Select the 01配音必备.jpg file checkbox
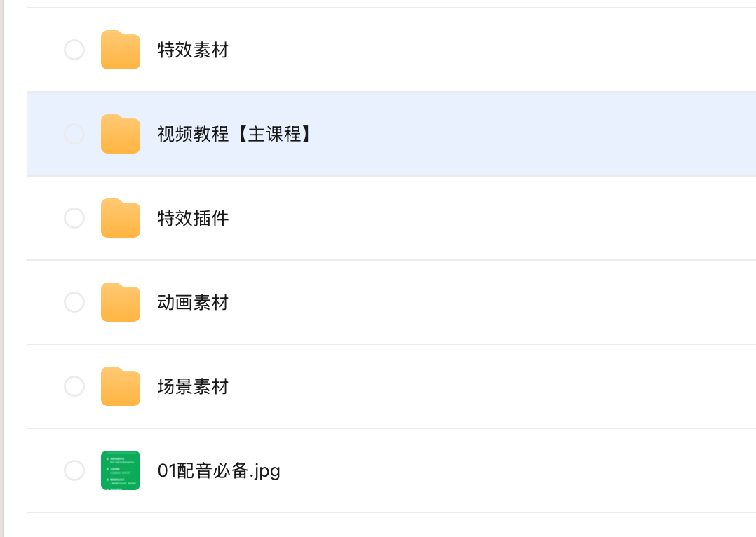 (x=74, y=470)
